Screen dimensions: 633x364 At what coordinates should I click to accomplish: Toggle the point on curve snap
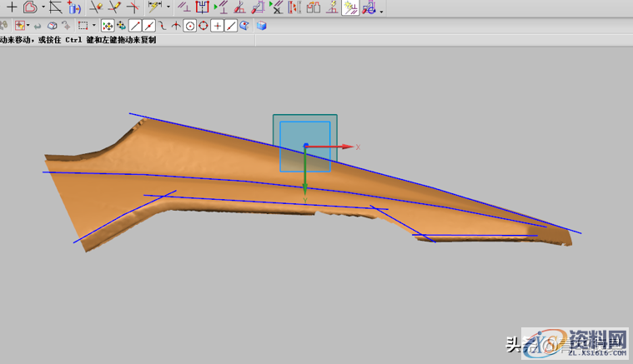[x=231, y=26]
